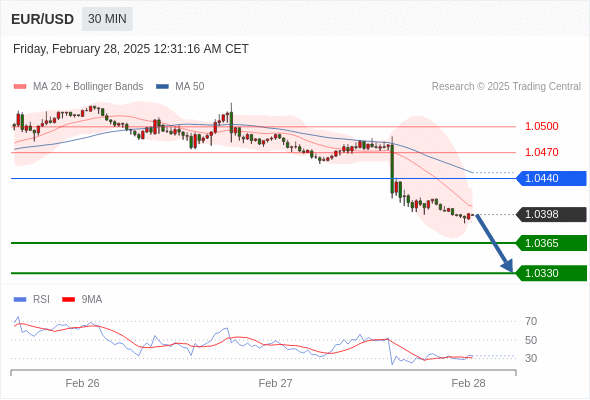Select the green 1.0330 support price tag
The height and width of the screenshot is (400, 590).
point(551,273)
